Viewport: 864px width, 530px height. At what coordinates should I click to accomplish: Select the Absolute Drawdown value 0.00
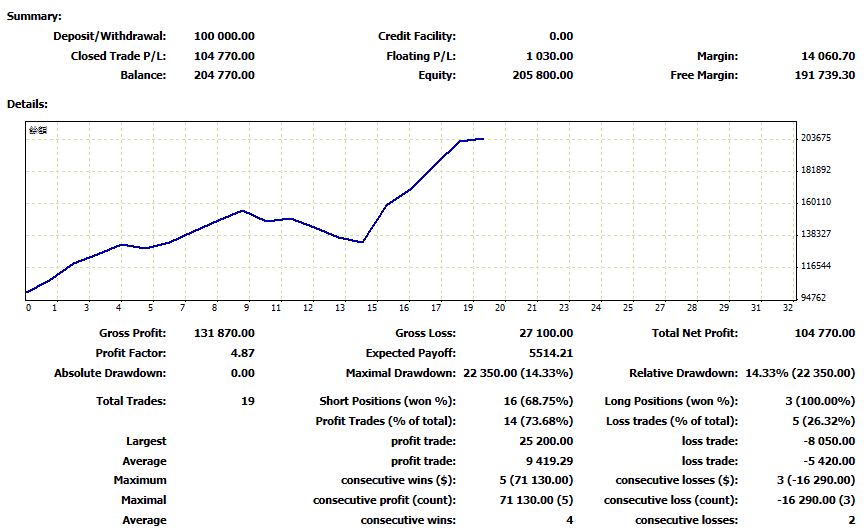tap(243, 374)
